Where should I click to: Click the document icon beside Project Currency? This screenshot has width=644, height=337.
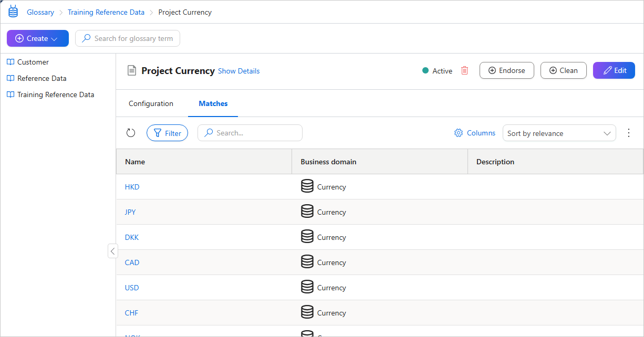[x=132, y=70]
